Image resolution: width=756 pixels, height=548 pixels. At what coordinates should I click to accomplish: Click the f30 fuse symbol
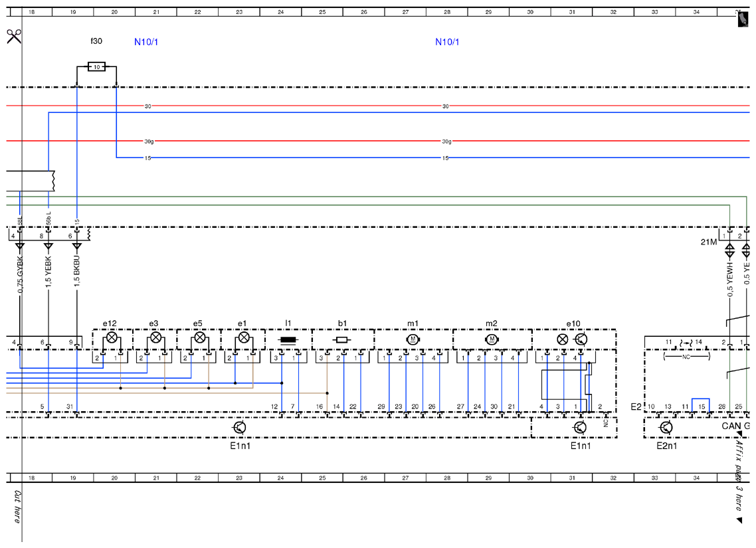[97, 67]
